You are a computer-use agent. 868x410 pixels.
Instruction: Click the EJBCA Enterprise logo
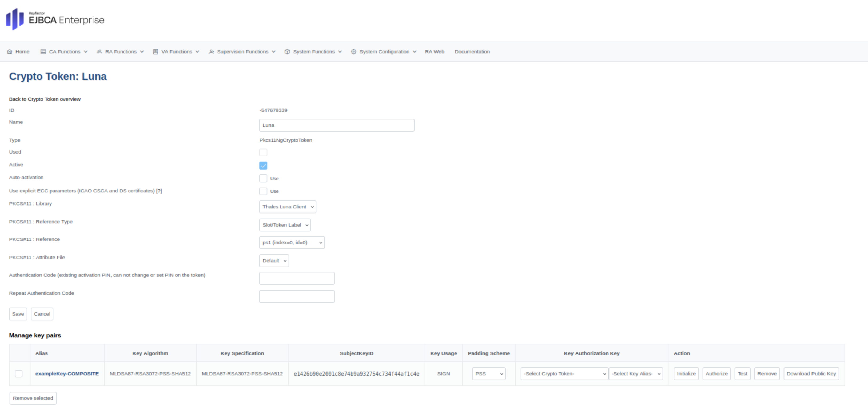tap(55, 19)
